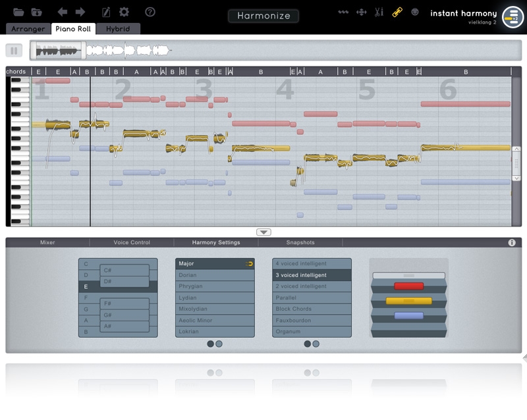
Task: Select the red voice layer bar
Action: (x=408, y=286)
